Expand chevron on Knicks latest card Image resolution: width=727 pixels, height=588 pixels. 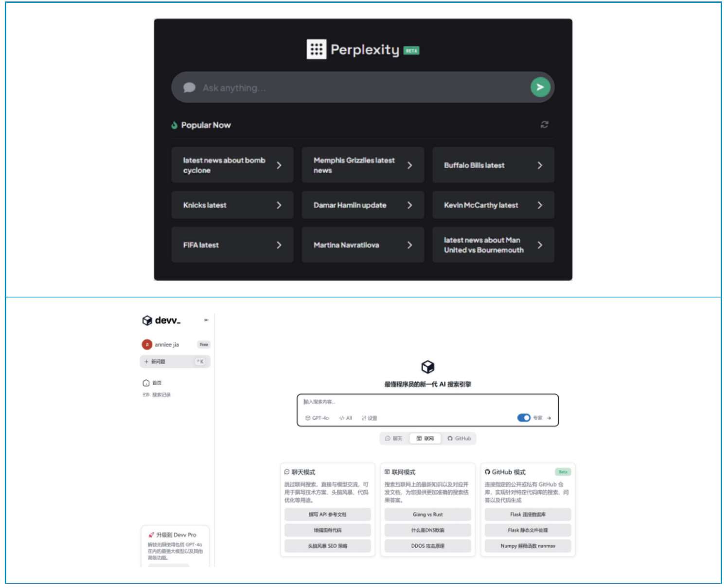(279, 205)
